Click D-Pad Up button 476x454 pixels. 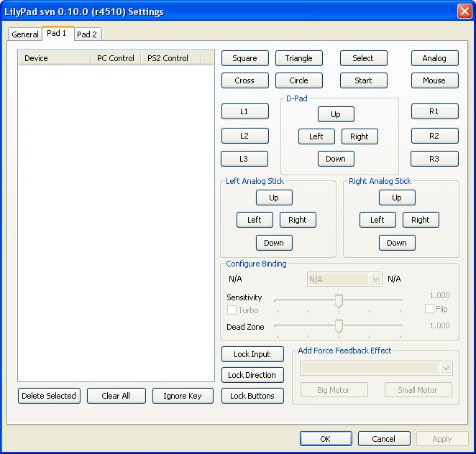[x=336, y=114]
